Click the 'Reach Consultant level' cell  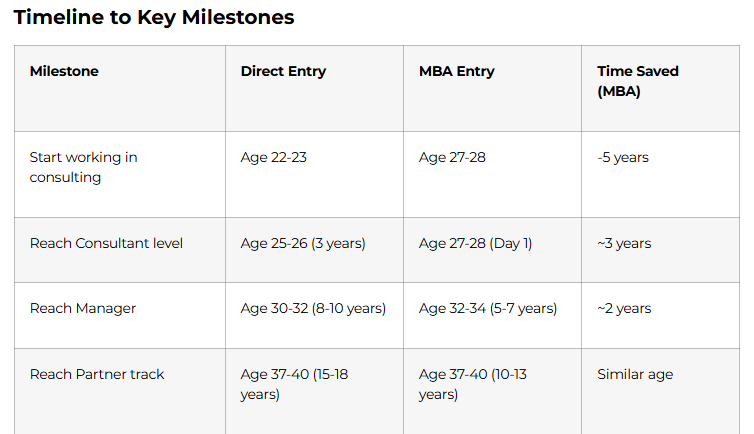(x=106, y=243)
